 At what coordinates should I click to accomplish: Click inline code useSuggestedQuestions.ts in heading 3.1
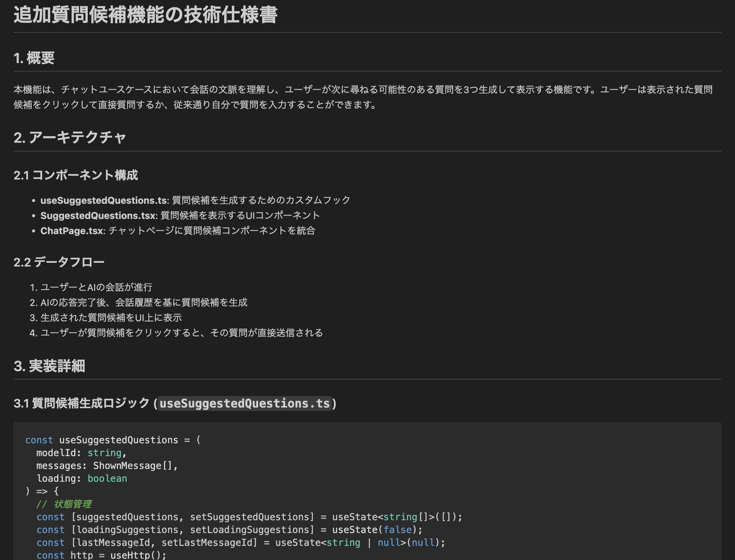coord(244,403)
